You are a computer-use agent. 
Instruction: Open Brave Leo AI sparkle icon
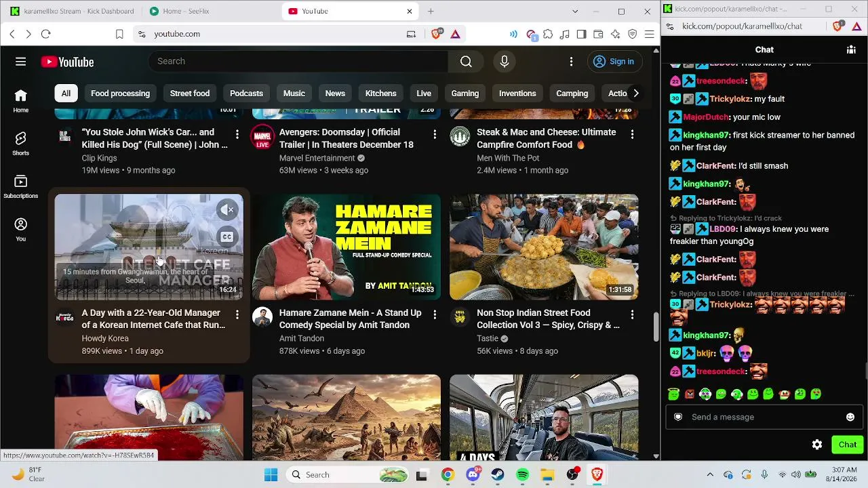tap(615, 34)
